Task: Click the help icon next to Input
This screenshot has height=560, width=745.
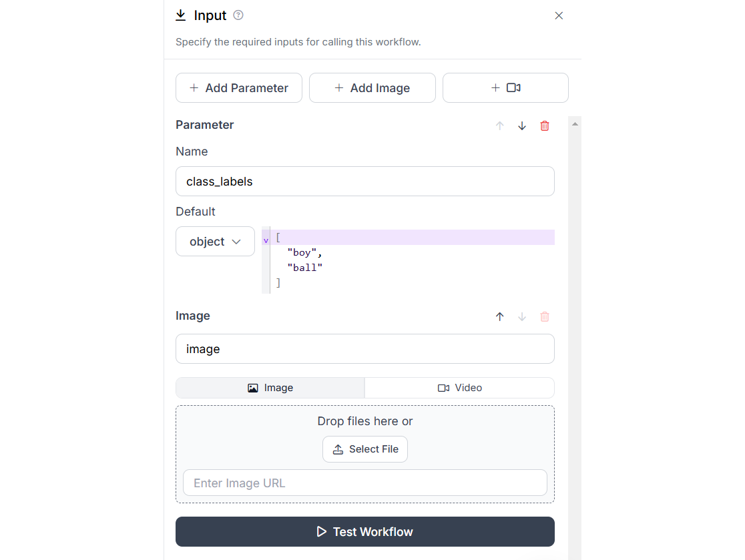Action: point(238,15)
